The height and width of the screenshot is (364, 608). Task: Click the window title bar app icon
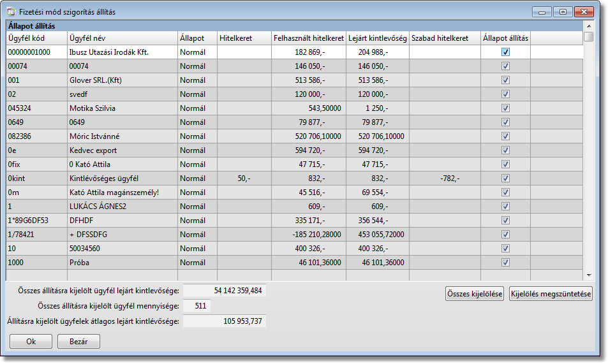click(11, 11)
